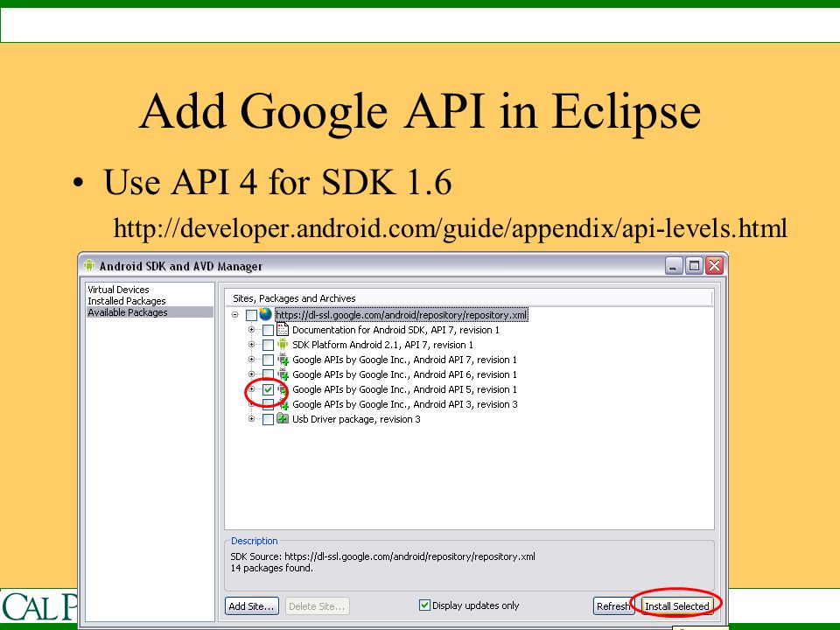The width and height of the screenshot is (840, 630).
Task: Click the Refresh button
Action: [x=612, y=605]
